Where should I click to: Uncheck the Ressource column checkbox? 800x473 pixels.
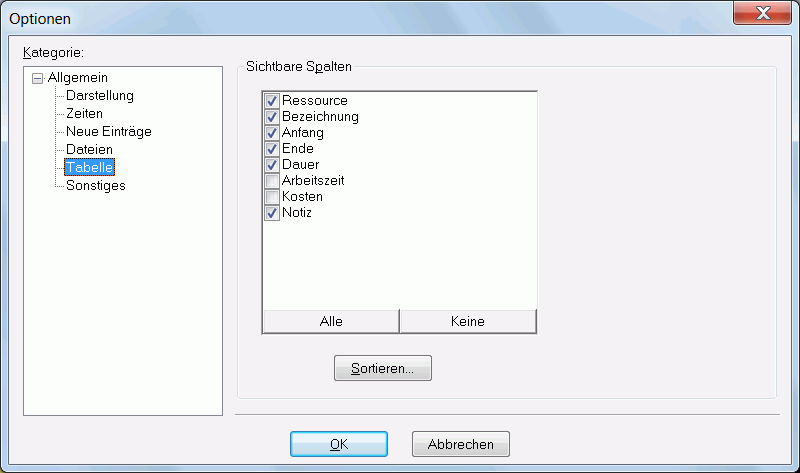[x=271, y=101]
